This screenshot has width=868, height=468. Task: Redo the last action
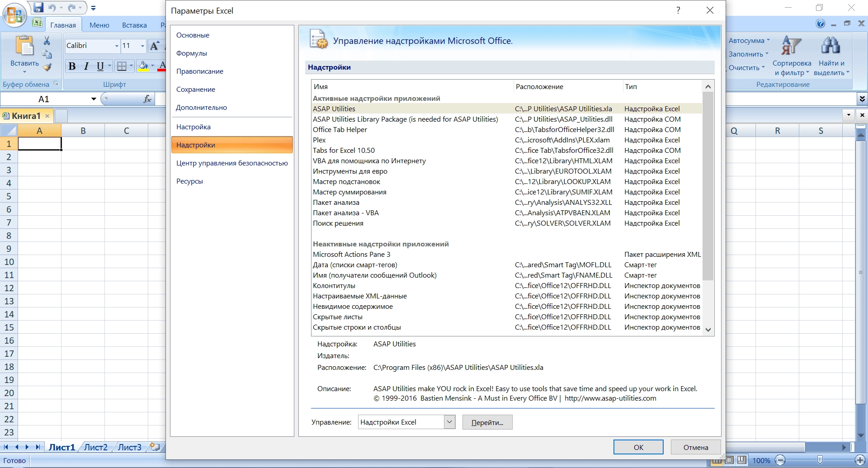(72, 8)
